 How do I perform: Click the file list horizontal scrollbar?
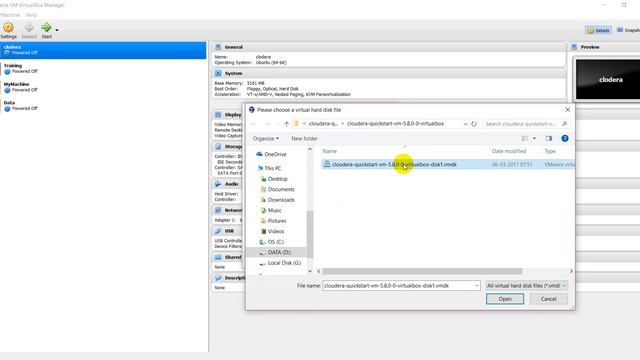pos(422,271)
